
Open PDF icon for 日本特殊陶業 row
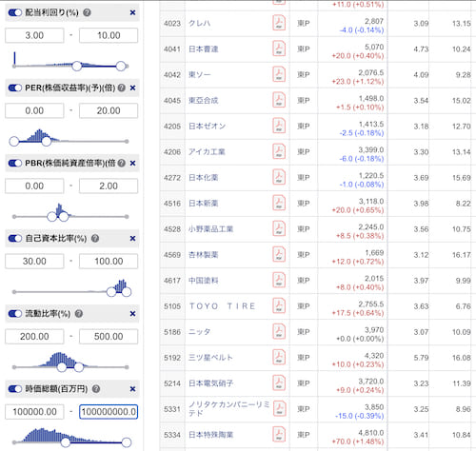coord(279,435)
